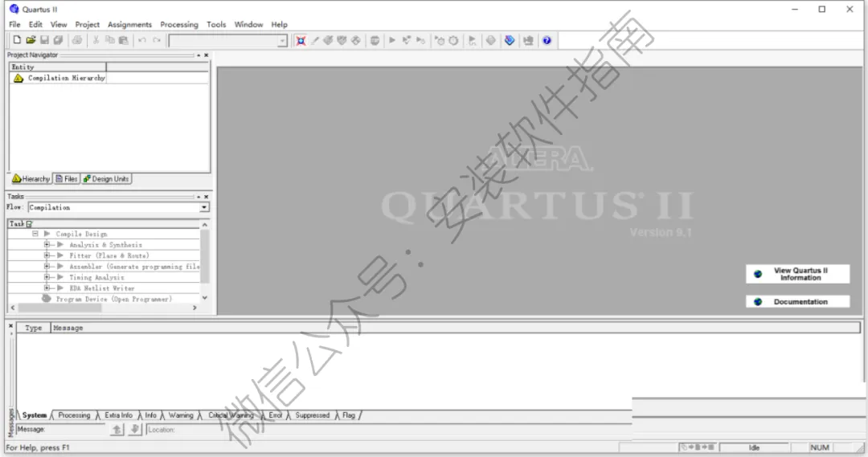Close the Project Navigator panel
Screen dimensions: 868x457
click(x=207, y=55)
